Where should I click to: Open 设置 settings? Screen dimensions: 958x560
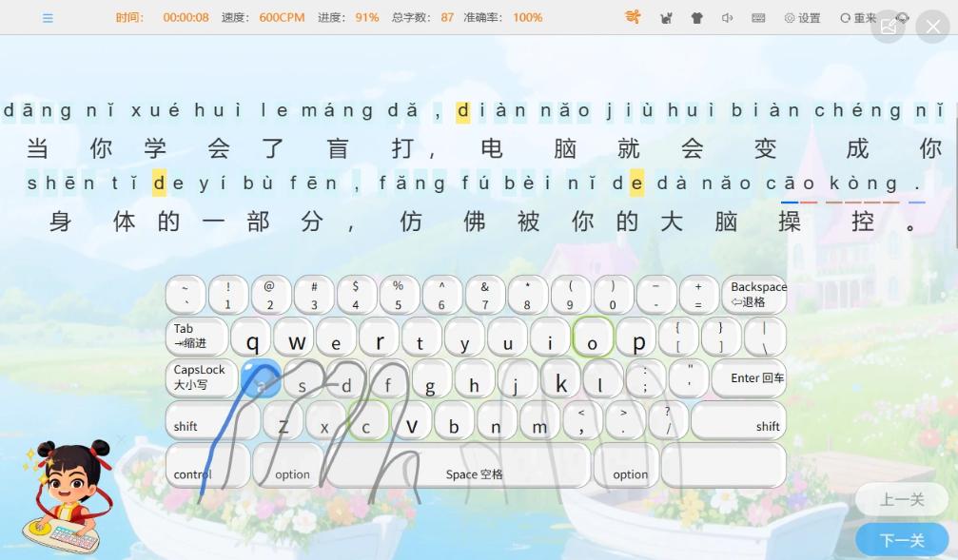pyautogui.click(x=802, y=18)
